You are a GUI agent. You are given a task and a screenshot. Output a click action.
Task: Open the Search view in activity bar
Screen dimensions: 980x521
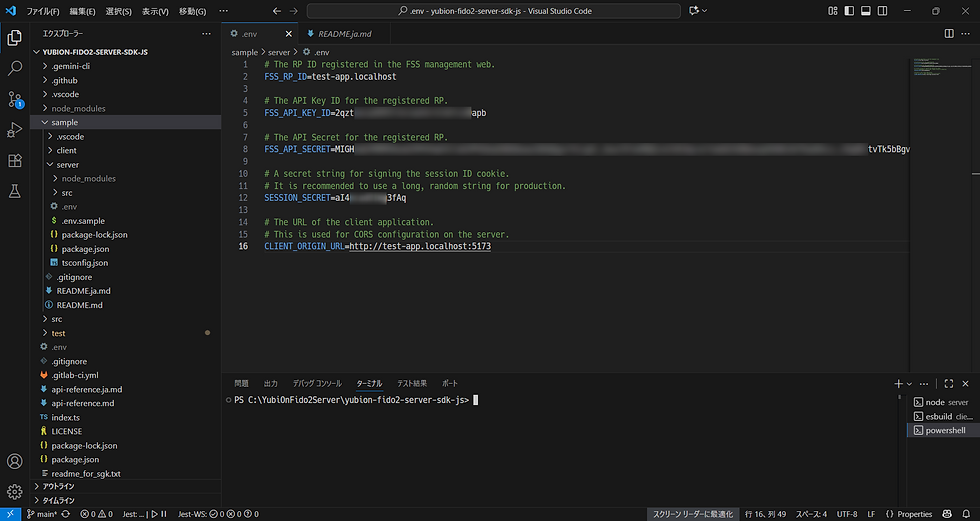(x=14, y=68)
